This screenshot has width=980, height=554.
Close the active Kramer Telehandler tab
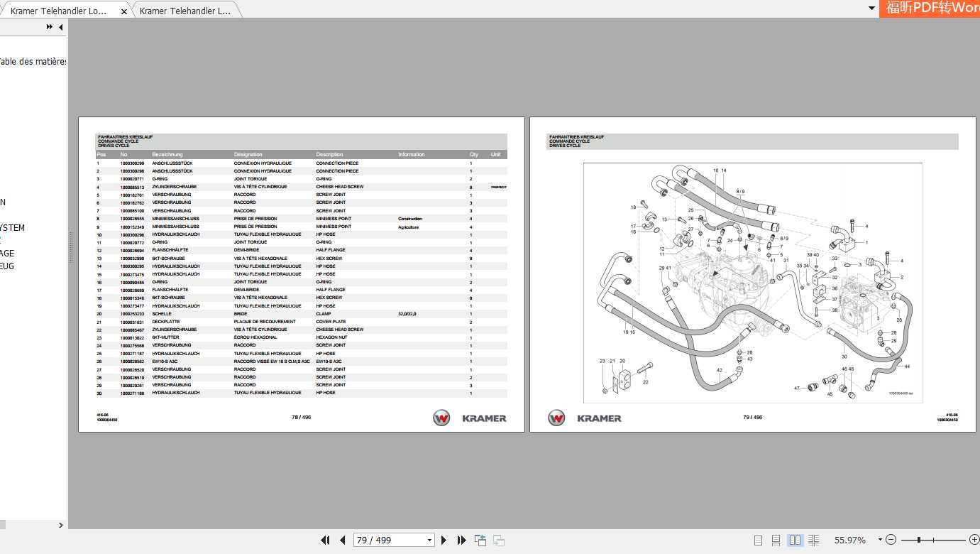point(124,11)
